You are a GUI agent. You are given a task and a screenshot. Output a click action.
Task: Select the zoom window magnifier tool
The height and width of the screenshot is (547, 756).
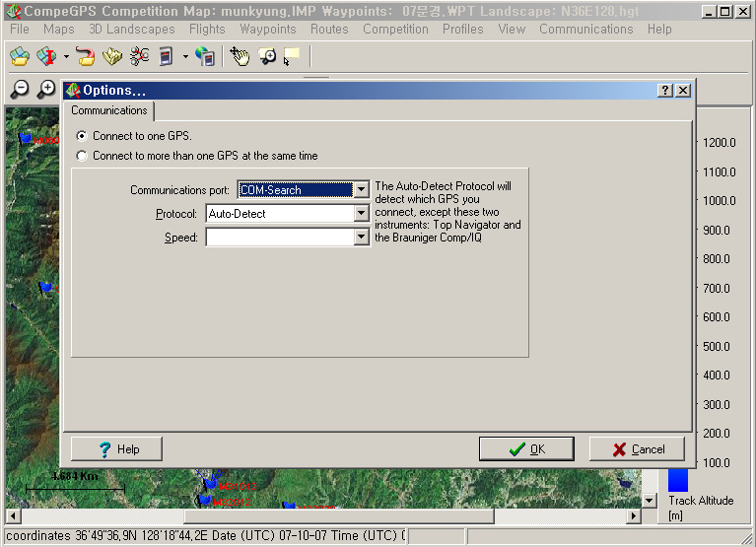click(x=267, y=56)
